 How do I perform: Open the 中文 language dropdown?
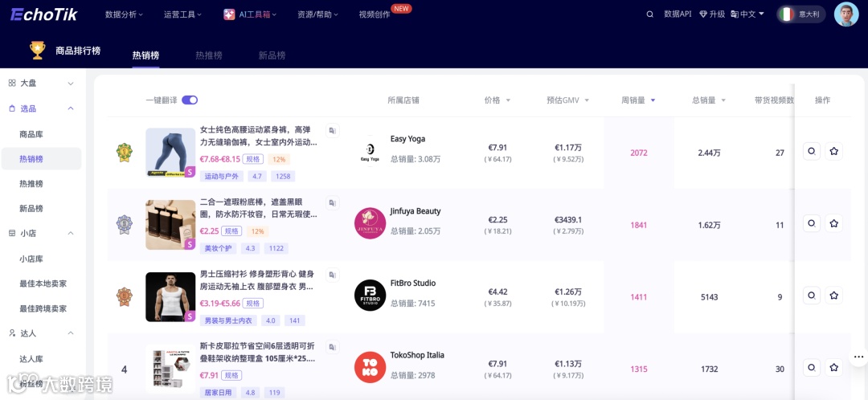pyautogui.click(x=747, y=14)
